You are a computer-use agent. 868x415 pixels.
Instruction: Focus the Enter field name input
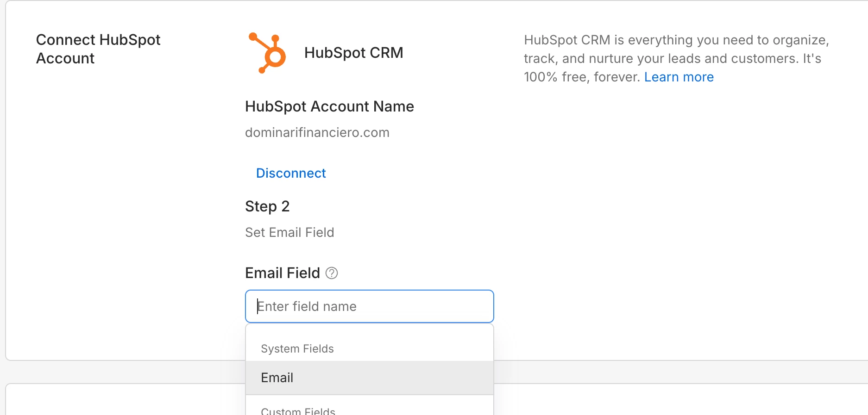(370, 306)
